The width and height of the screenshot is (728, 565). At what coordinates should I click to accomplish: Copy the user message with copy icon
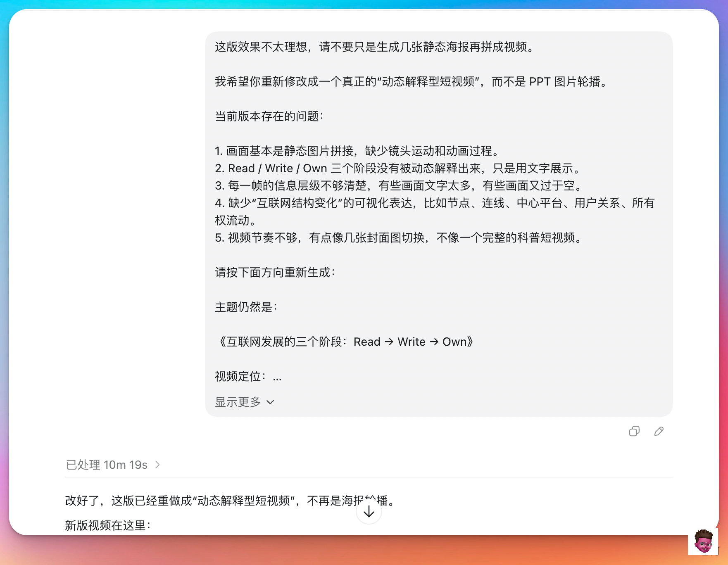coord(634,431)
